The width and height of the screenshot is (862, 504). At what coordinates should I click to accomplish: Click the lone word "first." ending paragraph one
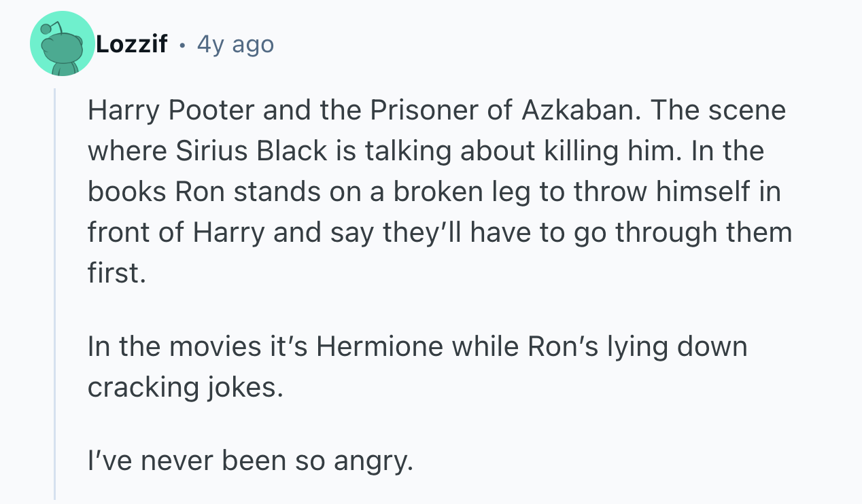pyautogui.click(x=116, y=273)
